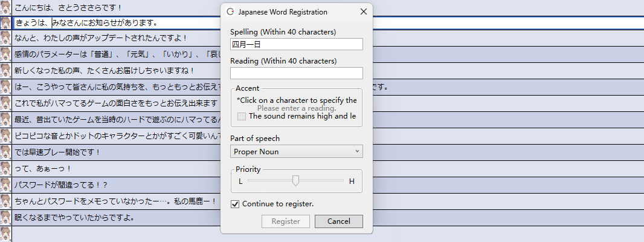Click the app icon in the Japanese Word Registration title bar
644x242 pixels.
click(x=230, y=11)
